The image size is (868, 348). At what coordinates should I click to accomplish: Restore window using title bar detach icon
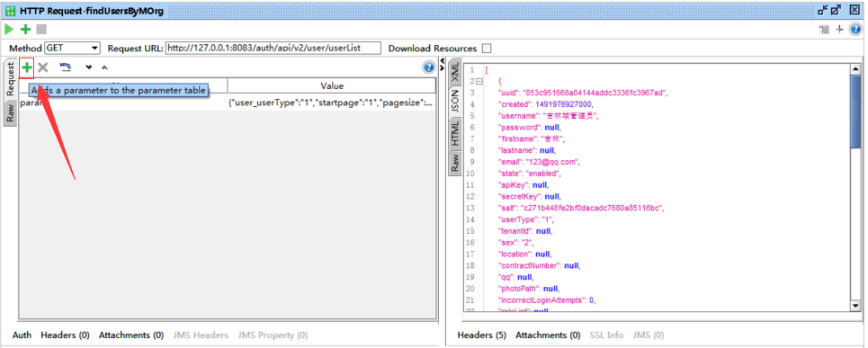click(823, 10)
